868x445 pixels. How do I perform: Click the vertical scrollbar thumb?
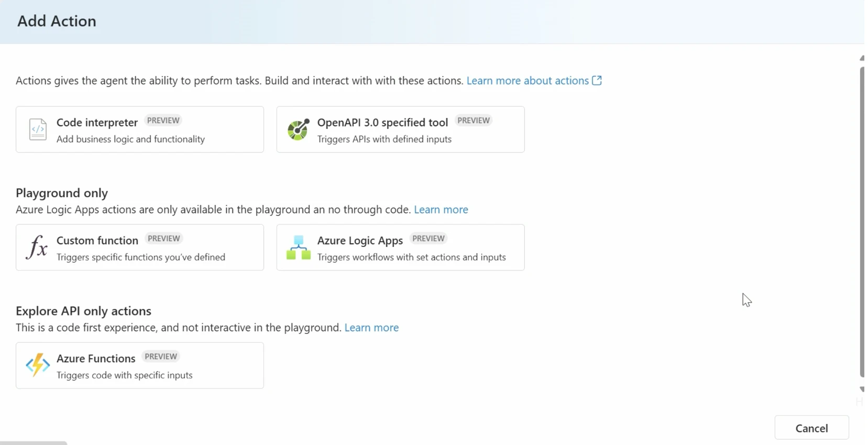[862, 222]
